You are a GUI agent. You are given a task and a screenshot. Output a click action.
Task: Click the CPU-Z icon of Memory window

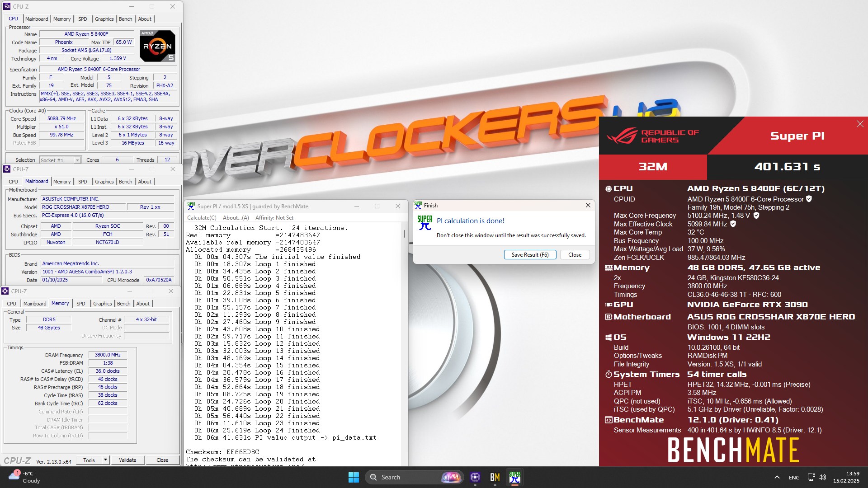(x=5, y=291)
